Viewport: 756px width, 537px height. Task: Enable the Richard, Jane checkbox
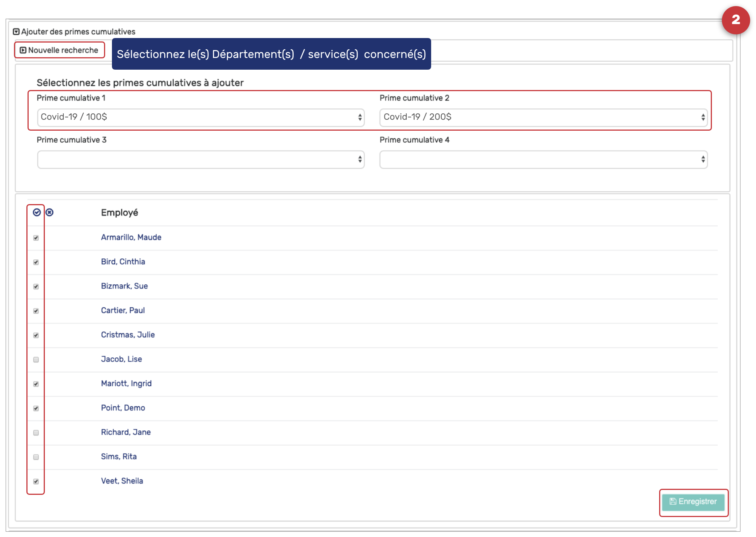tap(36, 433)
